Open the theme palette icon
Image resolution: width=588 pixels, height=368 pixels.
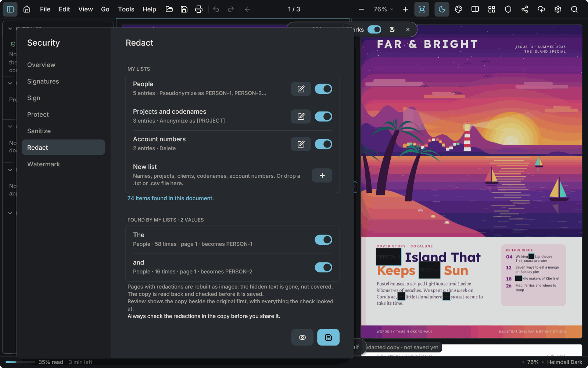[x=459, y=9]
